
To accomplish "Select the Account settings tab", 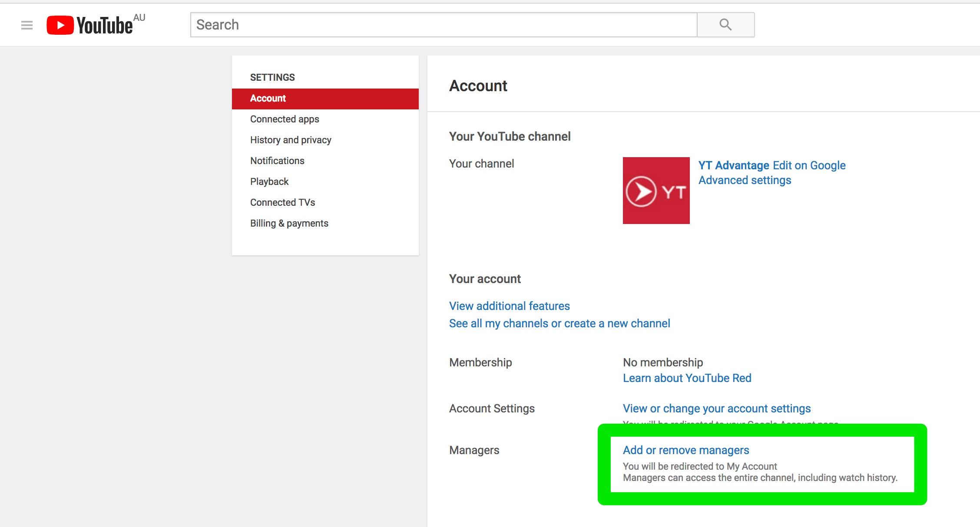I will click(325, 99).
